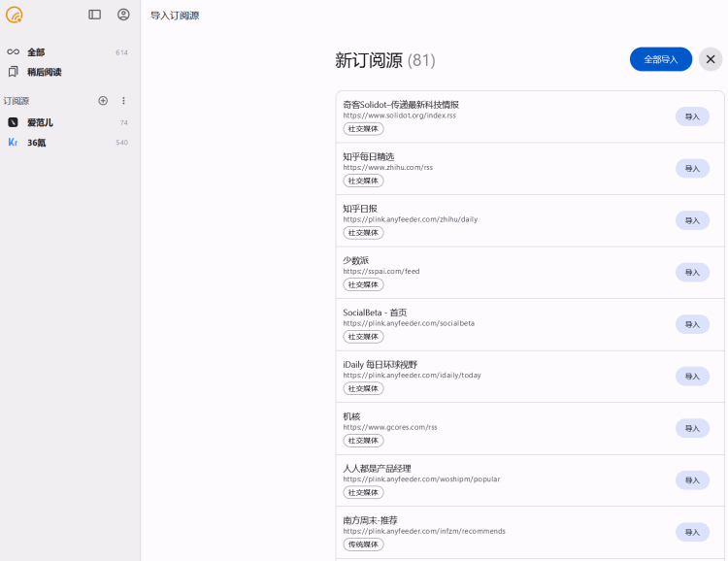
Task: Import the 知乎日报 feed
Action: pyautogui.click(x=692, y=220)
